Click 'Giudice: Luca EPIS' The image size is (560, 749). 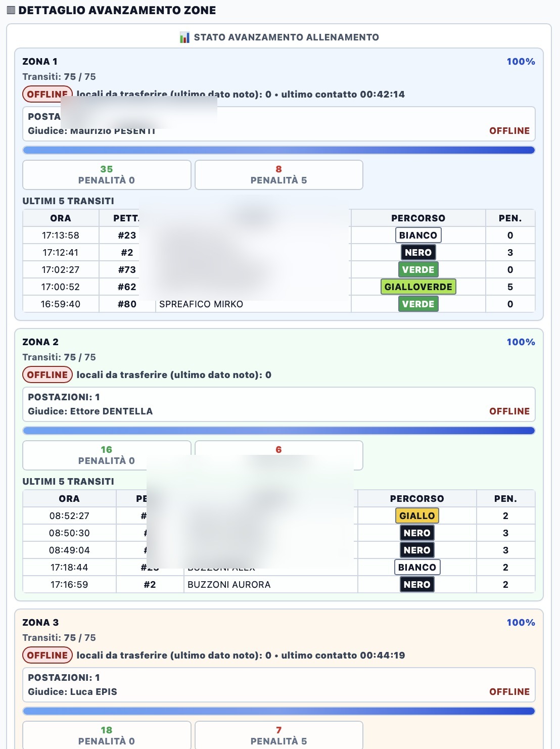[72, 692]
